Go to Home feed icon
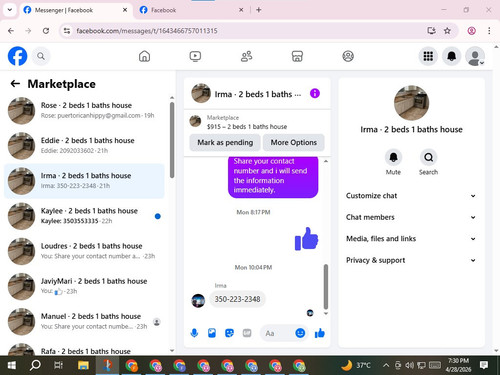 pos(144,56)
